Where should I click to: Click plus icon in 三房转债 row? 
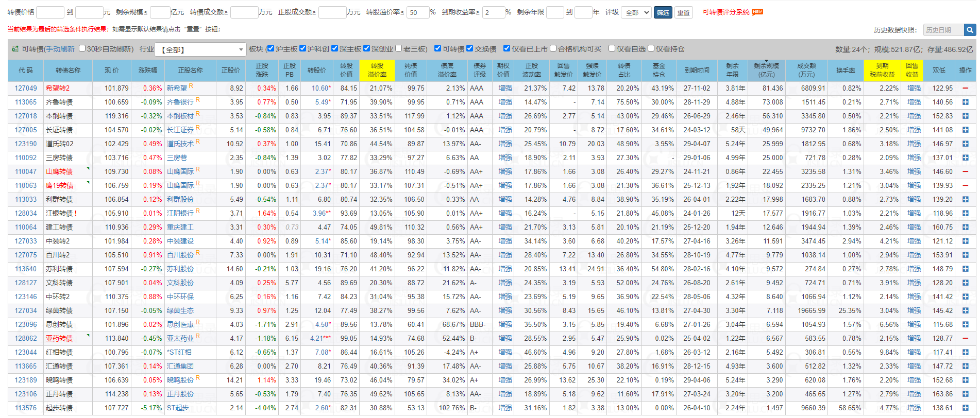coord(965,158)
